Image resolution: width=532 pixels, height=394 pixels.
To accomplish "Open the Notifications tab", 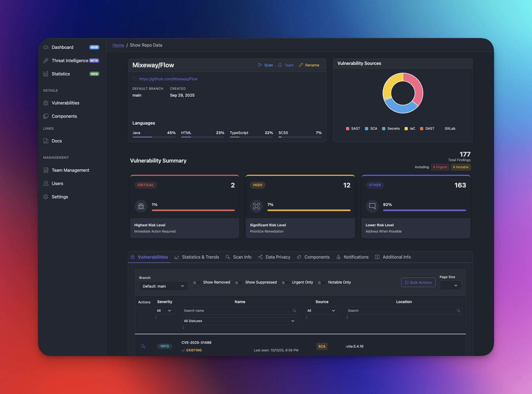I will [356, 257].
